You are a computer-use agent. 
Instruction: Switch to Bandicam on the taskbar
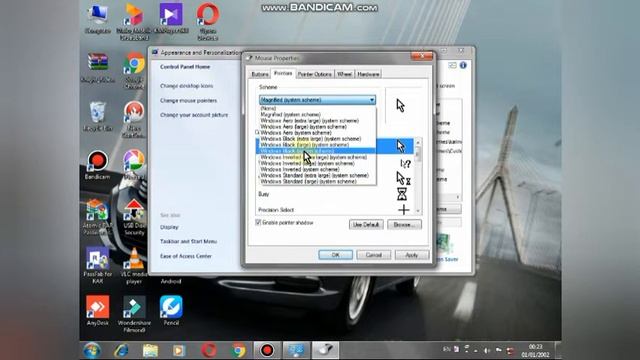[x=267, y=351]
